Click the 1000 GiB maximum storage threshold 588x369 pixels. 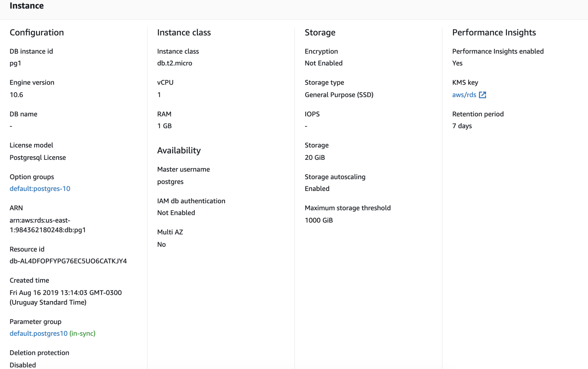(319, 220)
